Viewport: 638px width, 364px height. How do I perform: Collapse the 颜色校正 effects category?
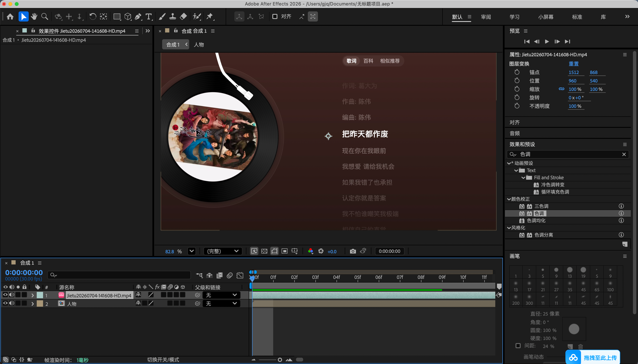click(x=509, y=199)
